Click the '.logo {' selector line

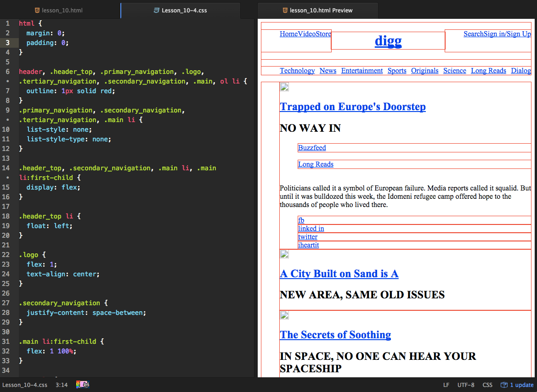click(x=32, y=255)
